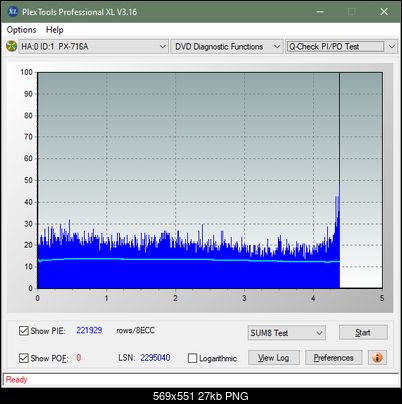
Task: Open the Q-Check PI/PO Test dropdown
Action: click(341, 47)
